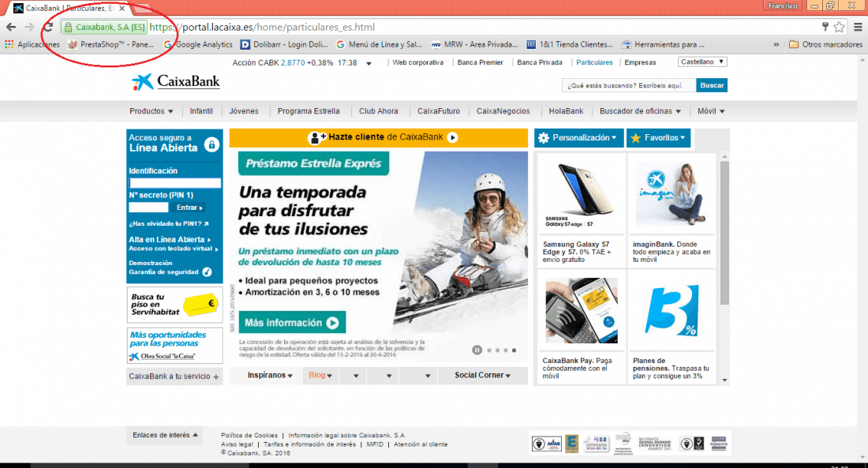Open the Otros marcadores folder
Screen dimensions: 868x468
click(825, 44)
